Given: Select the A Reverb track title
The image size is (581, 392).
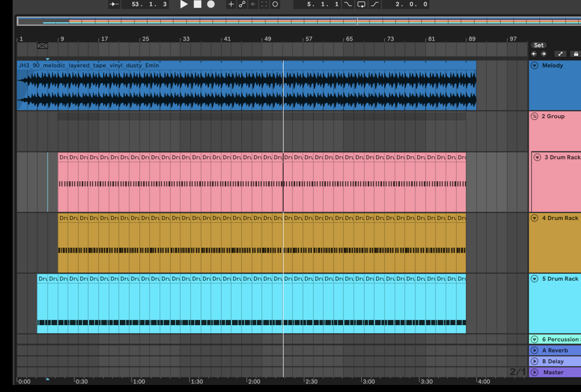Looking at the screenshot, I should tap(555, 350).
